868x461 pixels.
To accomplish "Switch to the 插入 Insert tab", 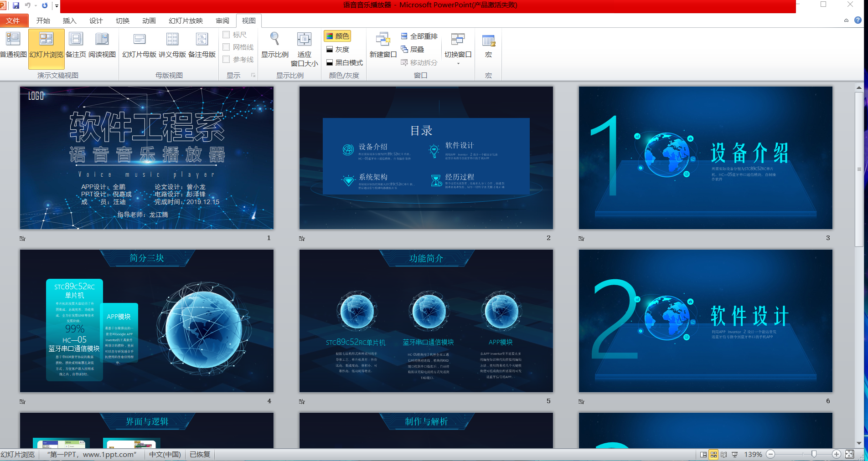I will (69, 20).
